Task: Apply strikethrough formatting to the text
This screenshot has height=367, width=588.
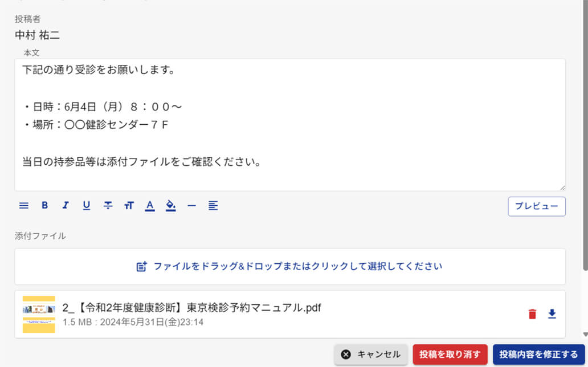Action: 107,206
